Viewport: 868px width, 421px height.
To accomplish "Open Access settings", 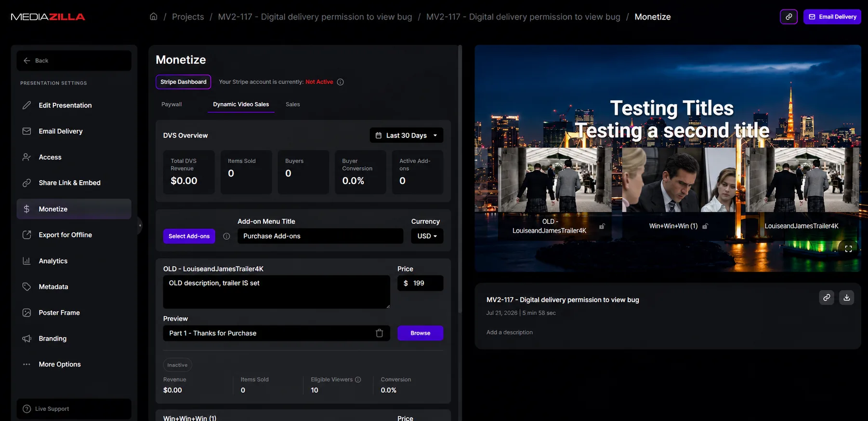I will [74, 157].
